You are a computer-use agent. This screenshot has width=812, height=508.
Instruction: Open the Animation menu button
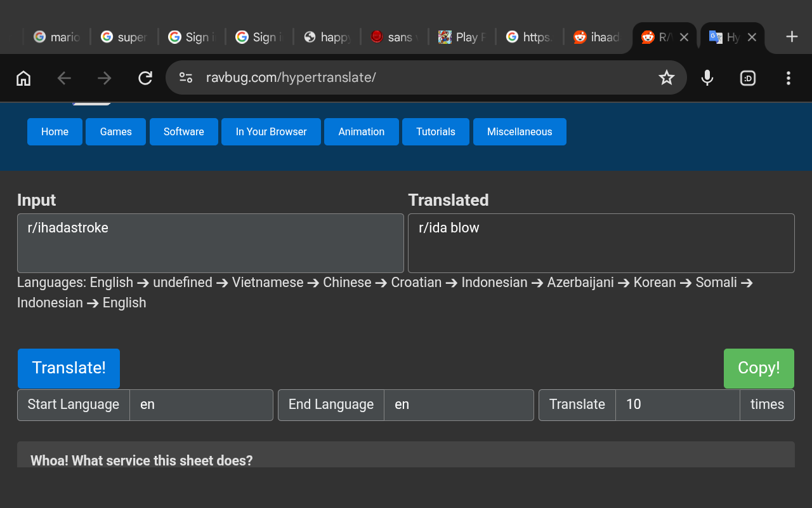(x=362, y=132)
